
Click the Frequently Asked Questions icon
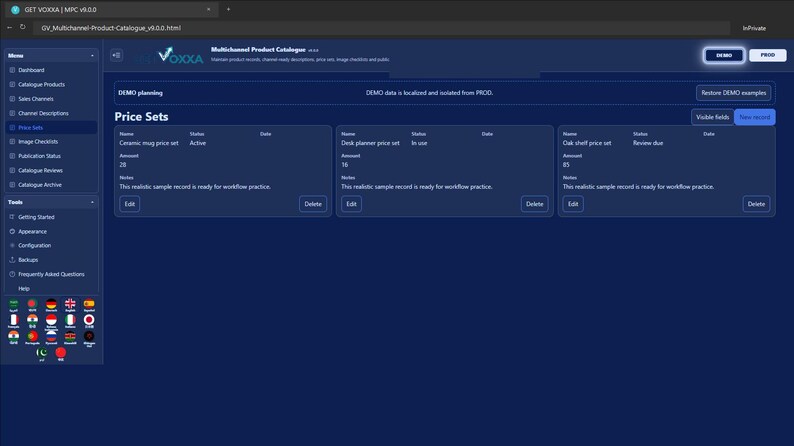click(x=12, y=274)
